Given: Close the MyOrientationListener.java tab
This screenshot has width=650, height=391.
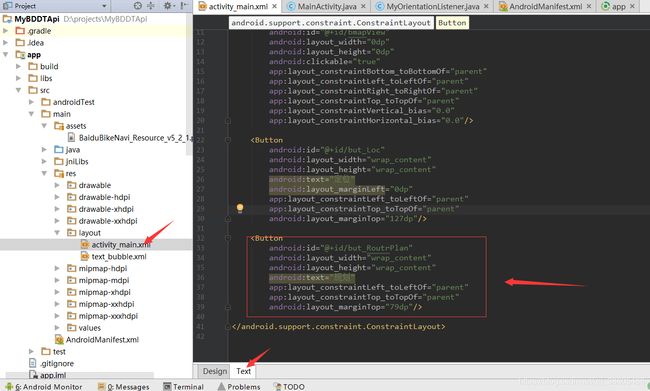Looking at the screenshot, I should [486, 7].
